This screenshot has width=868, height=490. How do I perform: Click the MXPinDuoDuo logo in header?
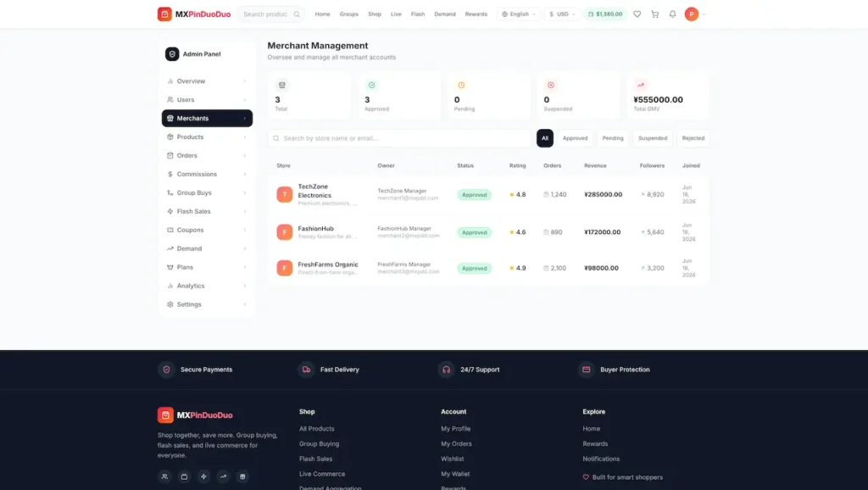point(194,14)
